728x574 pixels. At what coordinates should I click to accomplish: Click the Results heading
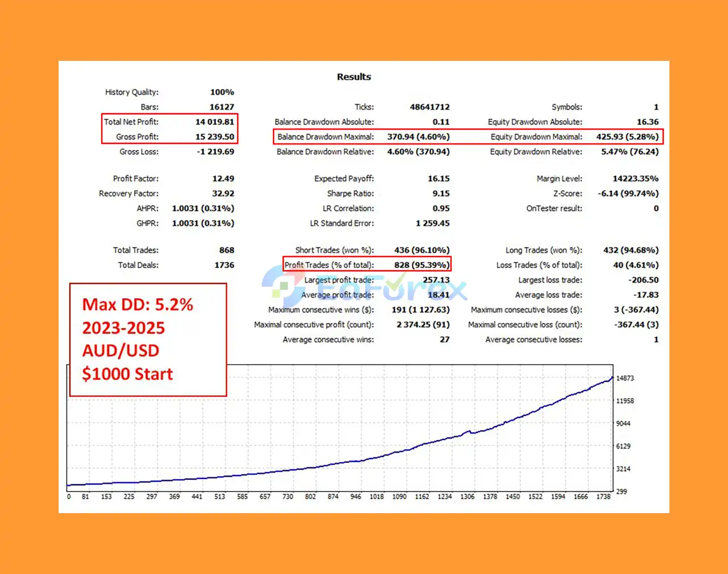[x=354, y=77]
